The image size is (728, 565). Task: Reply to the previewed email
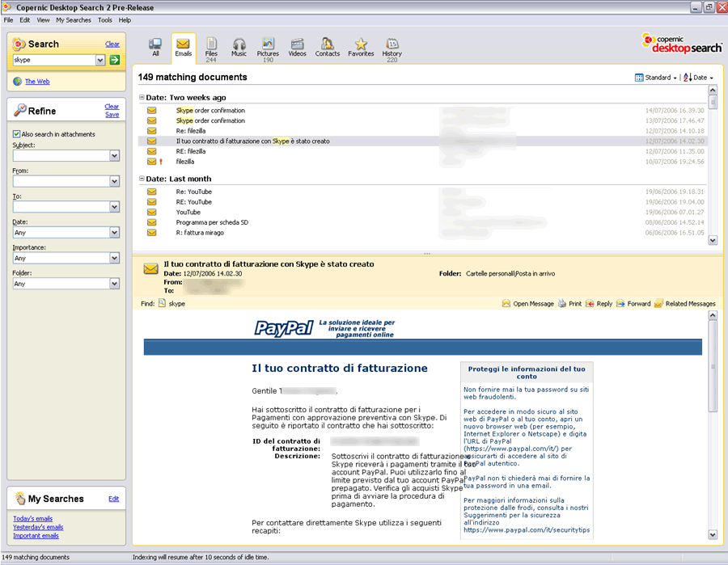tap(599, 304)
